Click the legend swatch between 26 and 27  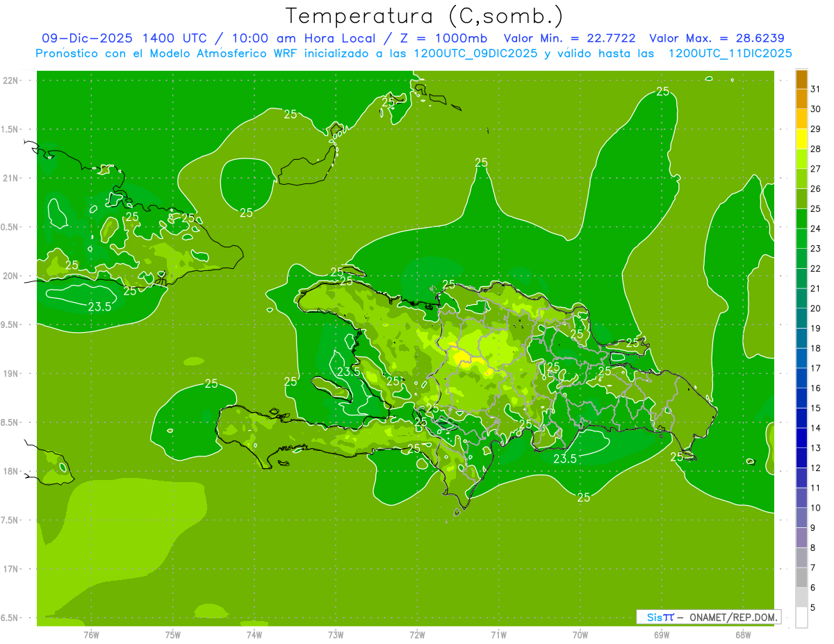[x=801, y=179]
